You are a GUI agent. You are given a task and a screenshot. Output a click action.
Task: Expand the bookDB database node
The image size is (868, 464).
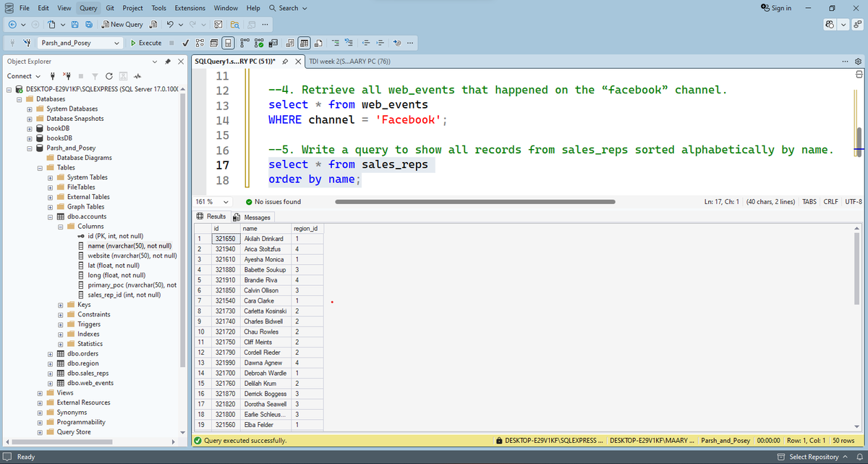[x=30, y=128]
